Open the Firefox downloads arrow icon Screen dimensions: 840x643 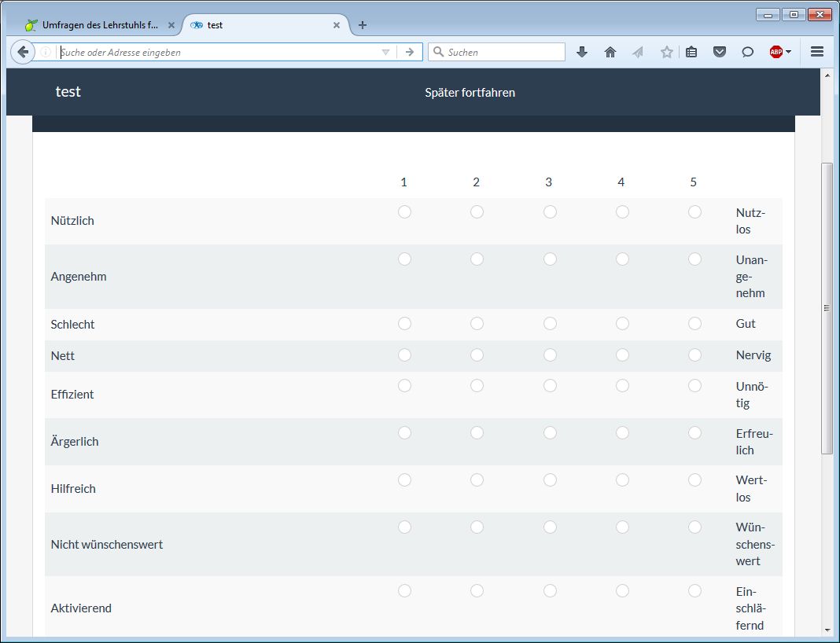click(x=582, y=52)
